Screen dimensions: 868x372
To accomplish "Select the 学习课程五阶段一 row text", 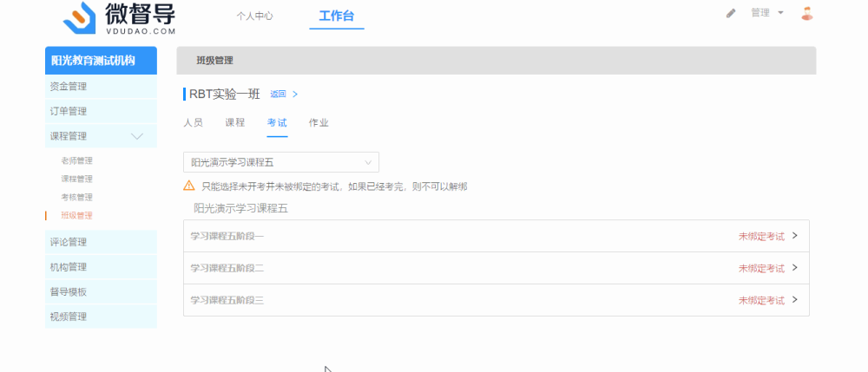I will pyautogui.click(x=227, y=237).
